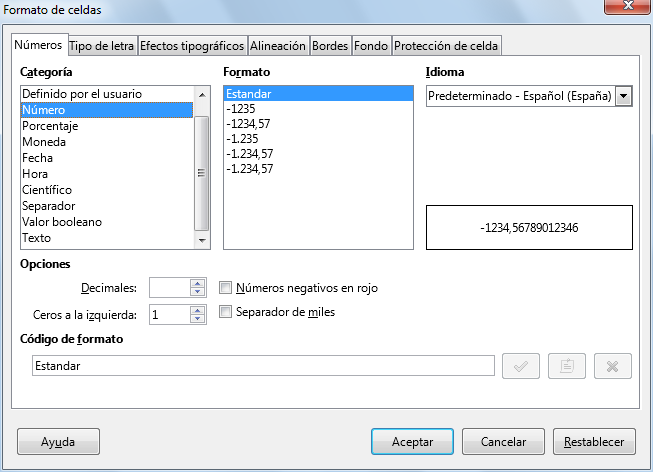Increase Ceros a la izquierda value
653x472 pixels.
197,310
